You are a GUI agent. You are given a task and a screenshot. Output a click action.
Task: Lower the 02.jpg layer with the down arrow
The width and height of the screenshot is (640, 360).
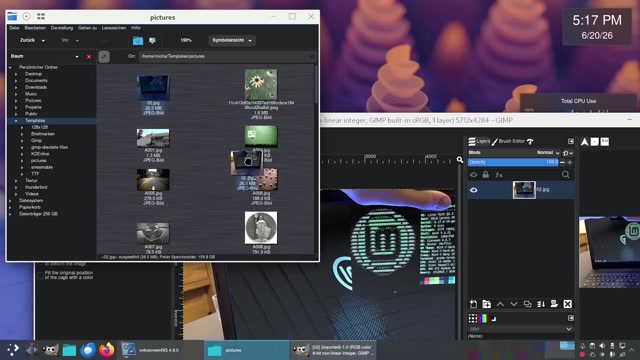point(513,304)
